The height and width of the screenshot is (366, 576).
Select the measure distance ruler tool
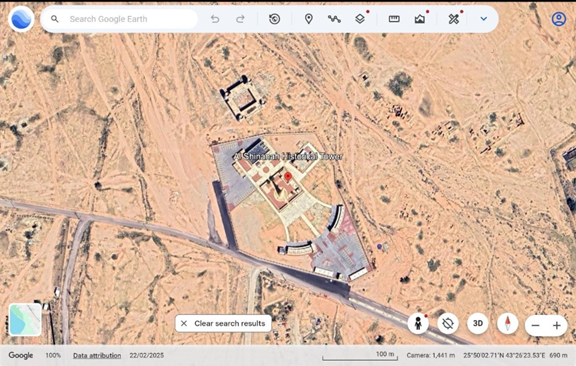[394, 19]
